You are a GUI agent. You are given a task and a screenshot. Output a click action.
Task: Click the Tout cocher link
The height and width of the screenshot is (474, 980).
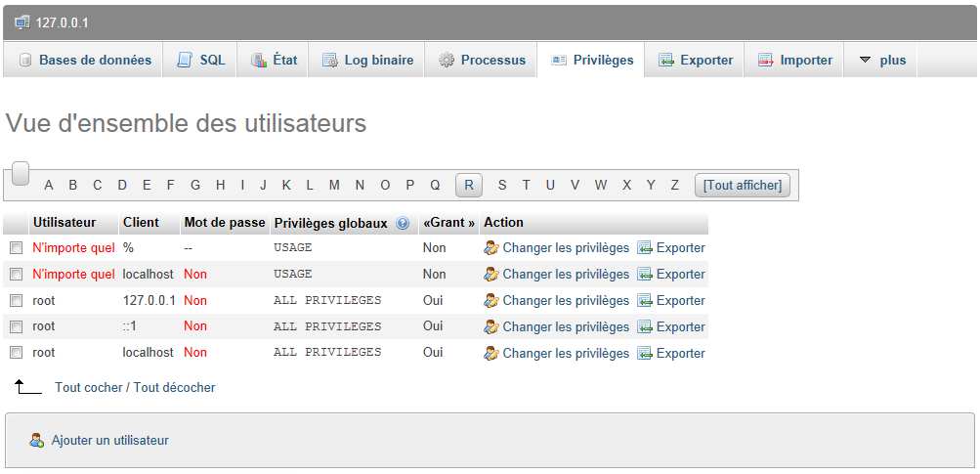click(89, 388)
